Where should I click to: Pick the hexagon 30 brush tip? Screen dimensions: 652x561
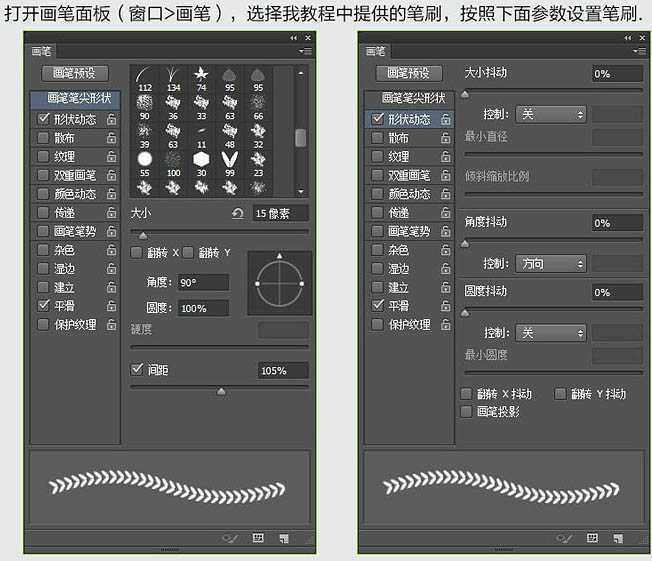pyautogui.click(x=201, y=164)
